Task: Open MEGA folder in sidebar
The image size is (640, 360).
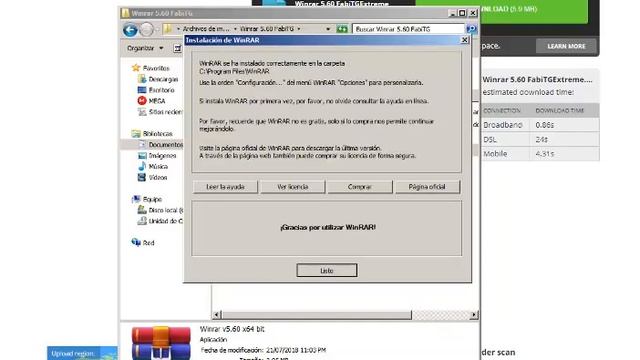Action: coord(157,101)
